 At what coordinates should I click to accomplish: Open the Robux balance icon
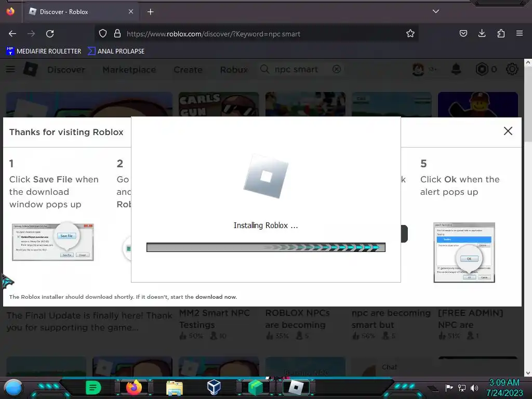point(482,69)
